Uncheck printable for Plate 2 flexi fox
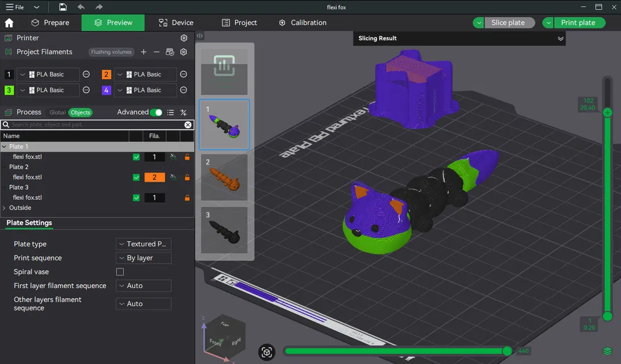 136,177
